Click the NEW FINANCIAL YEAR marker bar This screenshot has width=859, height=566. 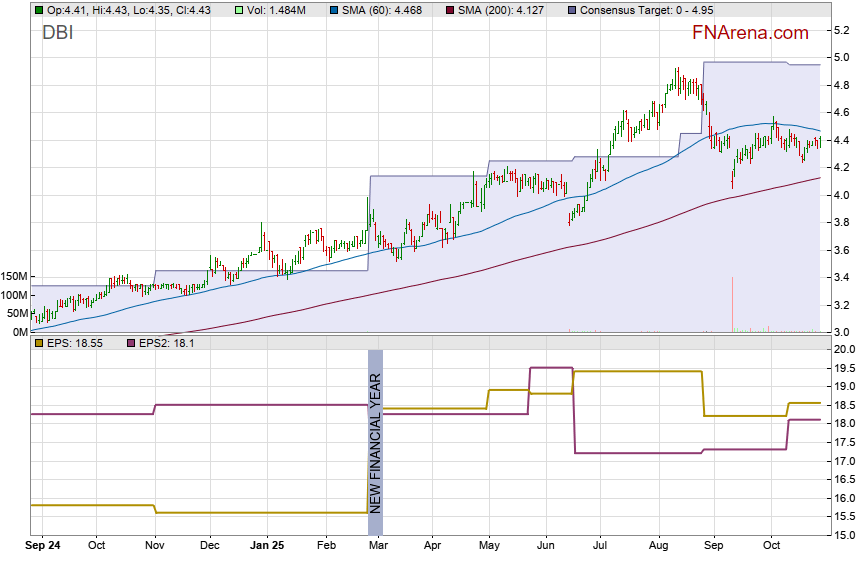pos(376,442)
